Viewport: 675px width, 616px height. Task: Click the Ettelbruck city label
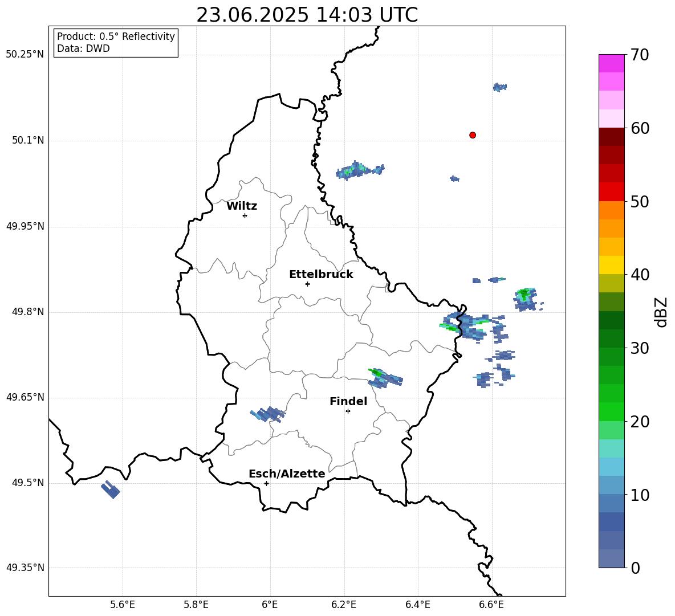pos(321,275)
